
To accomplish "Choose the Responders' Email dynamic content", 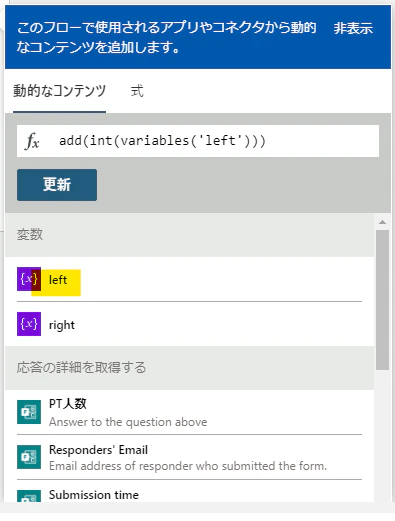I will tap(189, 457).
